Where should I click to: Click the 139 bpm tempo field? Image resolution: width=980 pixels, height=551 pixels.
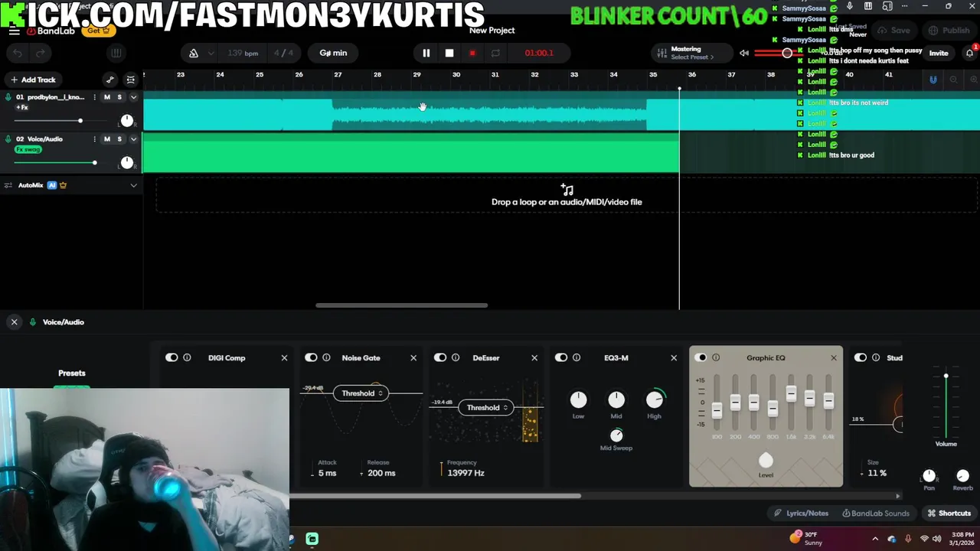click(x=243, y=53)
